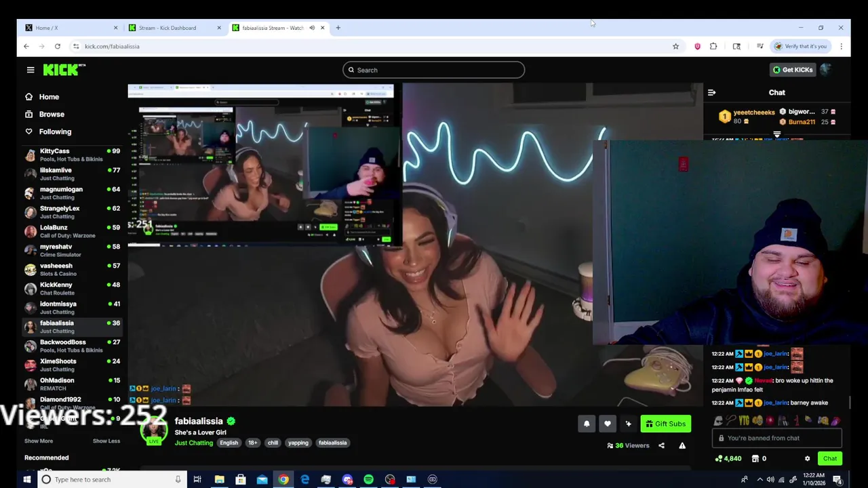Collapse the chat panel with the arrow icon
Image resolution: width=868 pixels, height=488 pixels.
(711, 92)
